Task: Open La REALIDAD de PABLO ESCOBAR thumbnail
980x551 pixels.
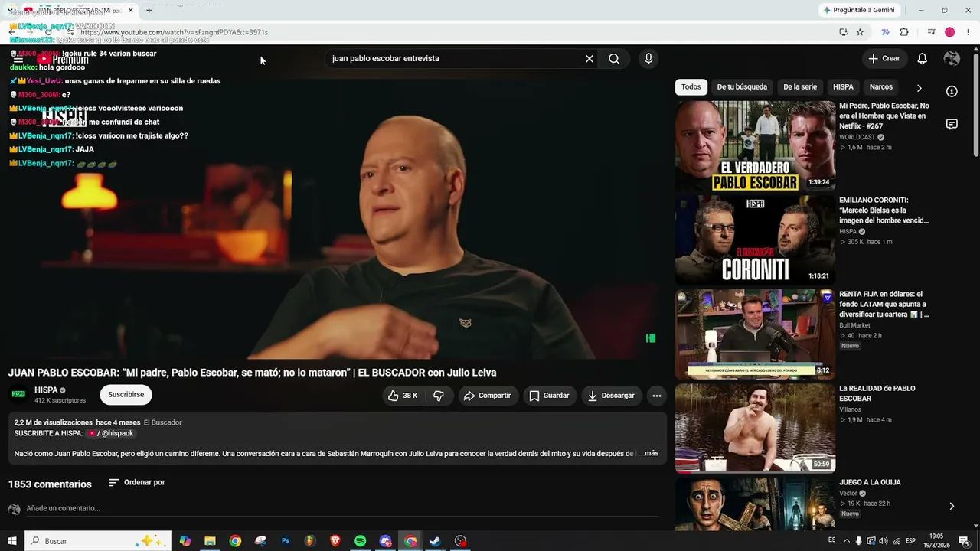Action: (x=755, y=429)
